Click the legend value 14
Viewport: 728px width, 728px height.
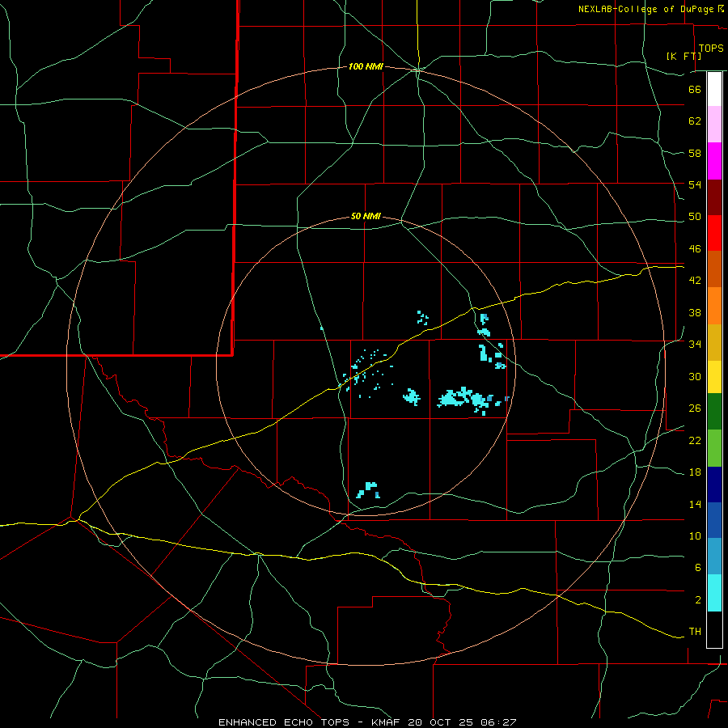pos(695,504)
